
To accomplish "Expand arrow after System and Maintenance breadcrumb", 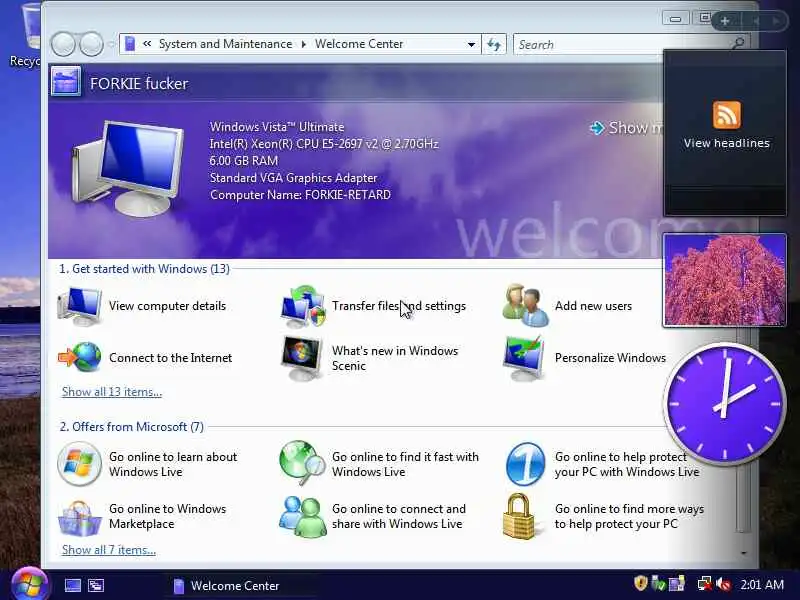I will tap(304, 44).
